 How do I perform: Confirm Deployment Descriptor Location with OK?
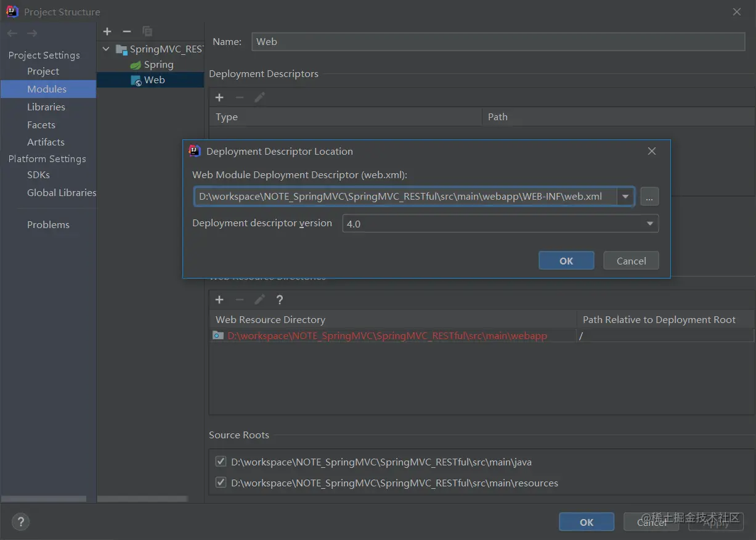point(566,261)
